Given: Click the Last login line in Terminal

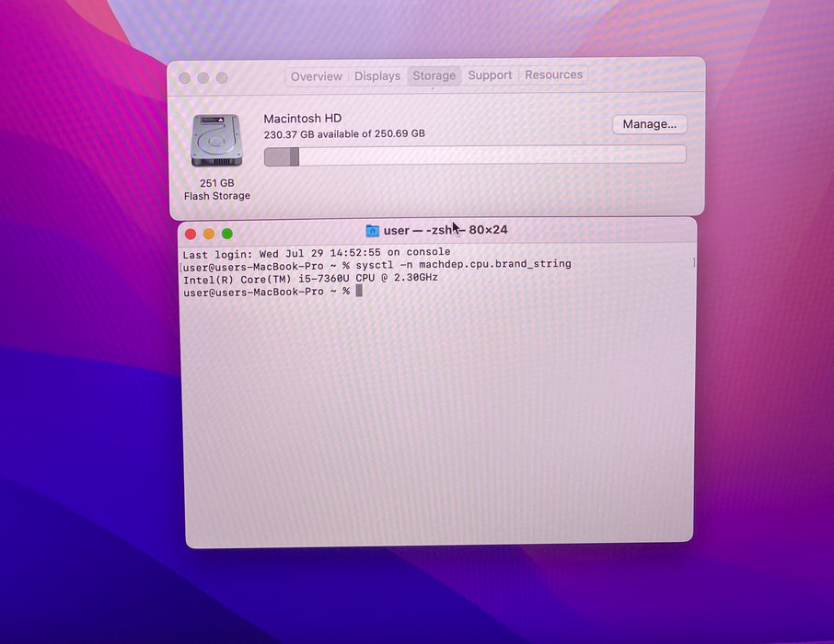Looking at the screenshot, I should [x=317, y=252].
